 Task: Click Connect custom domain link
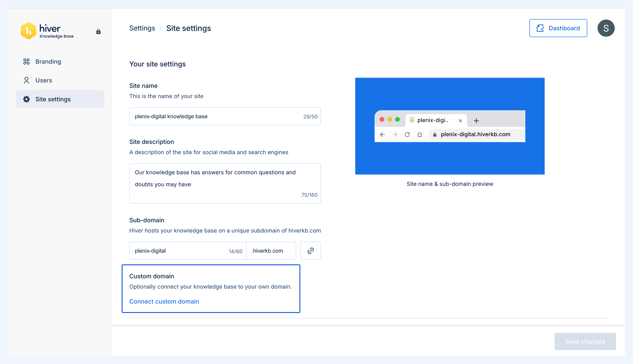pyautogui.click(x=164, y=302)
